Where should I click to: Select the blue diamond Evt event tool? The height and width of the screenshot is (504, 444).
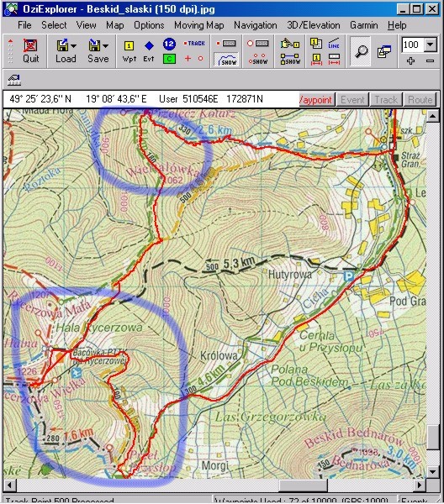tap(149, 50)
